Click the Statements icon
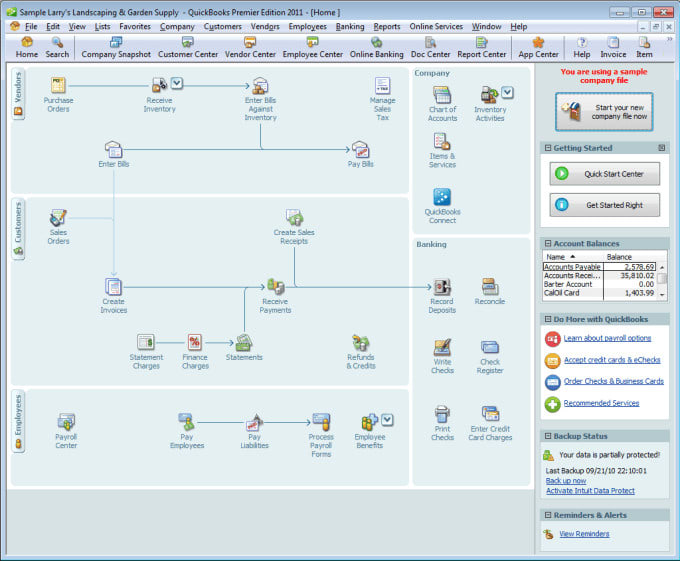 click(244, 342)
